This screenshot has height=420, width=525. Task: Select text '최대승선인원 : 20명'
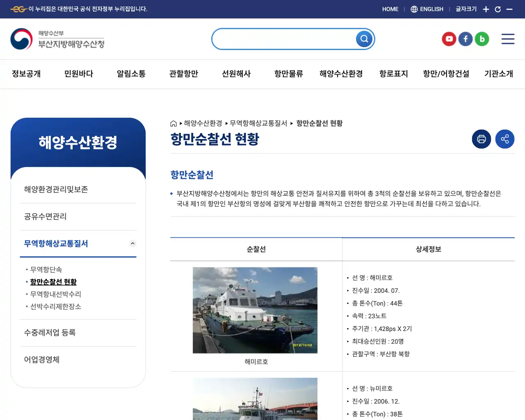pos(378,342)
